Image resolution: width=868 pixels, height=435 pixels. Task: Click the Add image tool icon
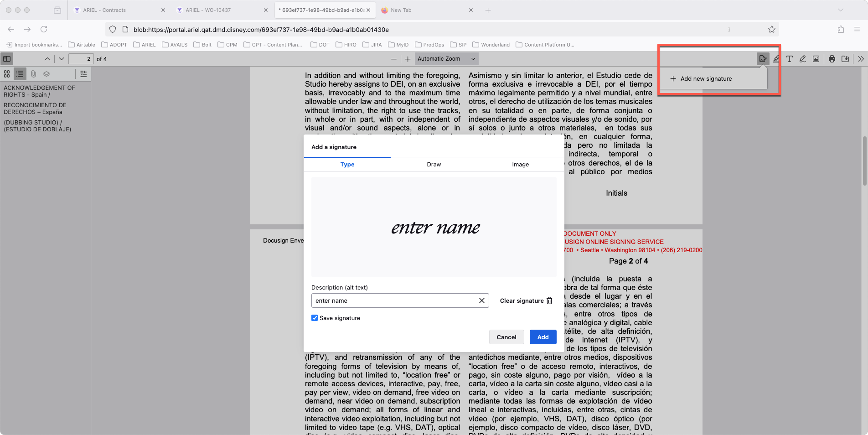pos(816,59)
